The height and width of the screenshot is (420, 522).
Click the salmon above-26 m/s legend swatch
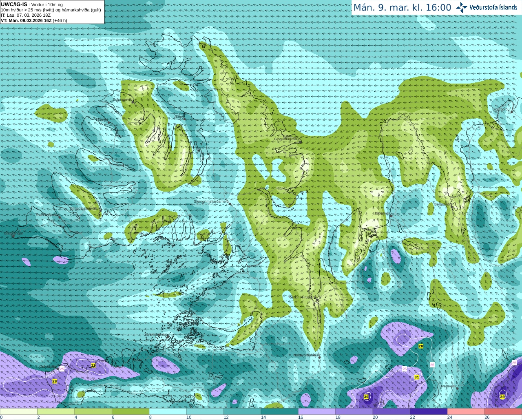click(x=503, y=411)
